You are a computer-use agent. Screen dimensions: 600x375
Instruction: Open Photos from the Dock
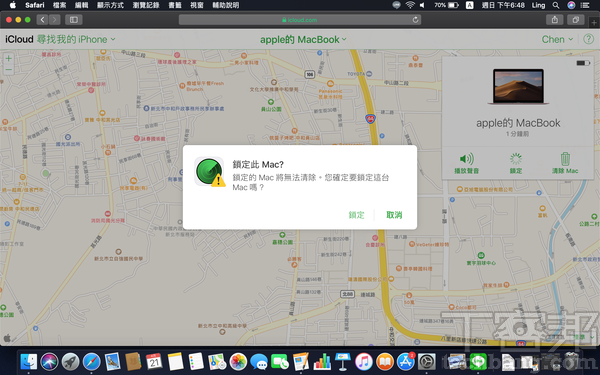click(238, 361)
